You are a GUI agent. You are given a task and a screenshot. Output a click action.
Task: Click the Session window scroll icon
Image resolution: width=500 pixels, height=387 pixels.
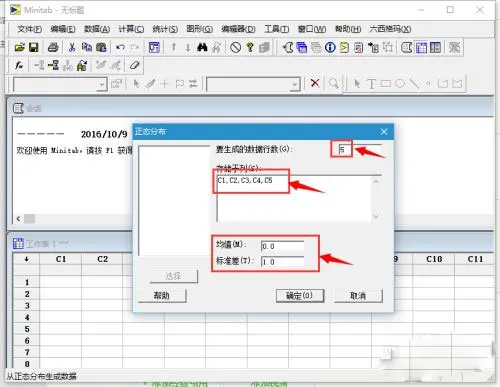406,48
